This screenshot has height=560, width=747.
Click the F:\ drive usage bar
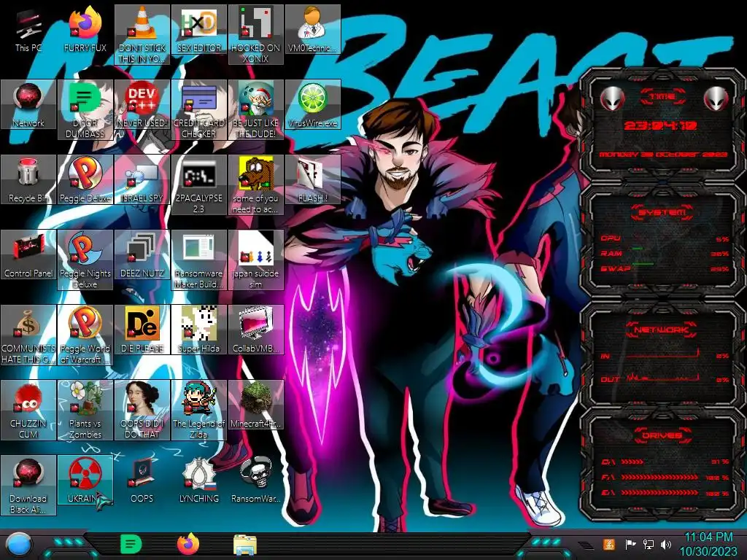click(665, 477)
